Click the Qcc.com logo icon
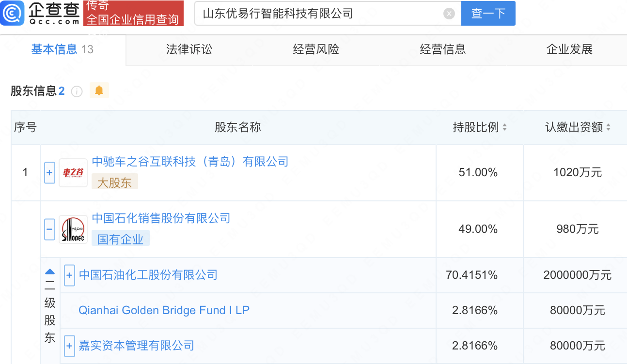Image resolution: width=627 pixels, height=364 pixels. coord(13,13)
